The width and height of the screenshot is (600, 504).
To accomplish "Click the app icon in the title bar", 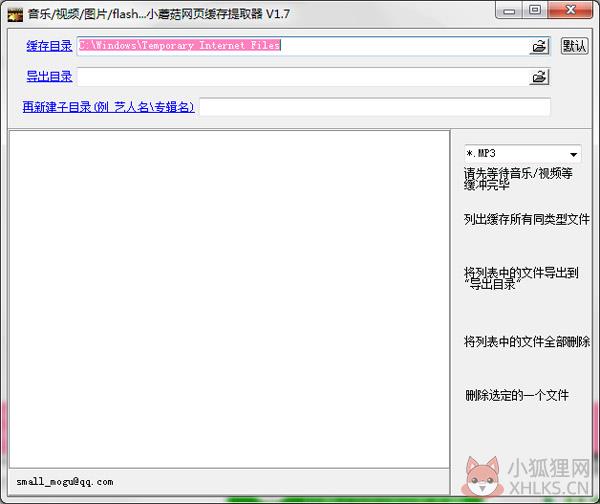I will 15,15.
